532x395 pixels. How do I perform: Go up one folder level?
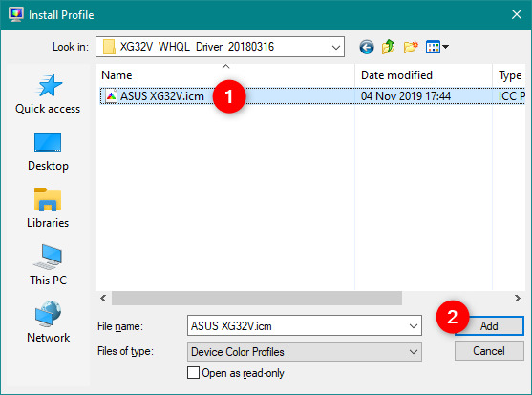coord(389,47)
